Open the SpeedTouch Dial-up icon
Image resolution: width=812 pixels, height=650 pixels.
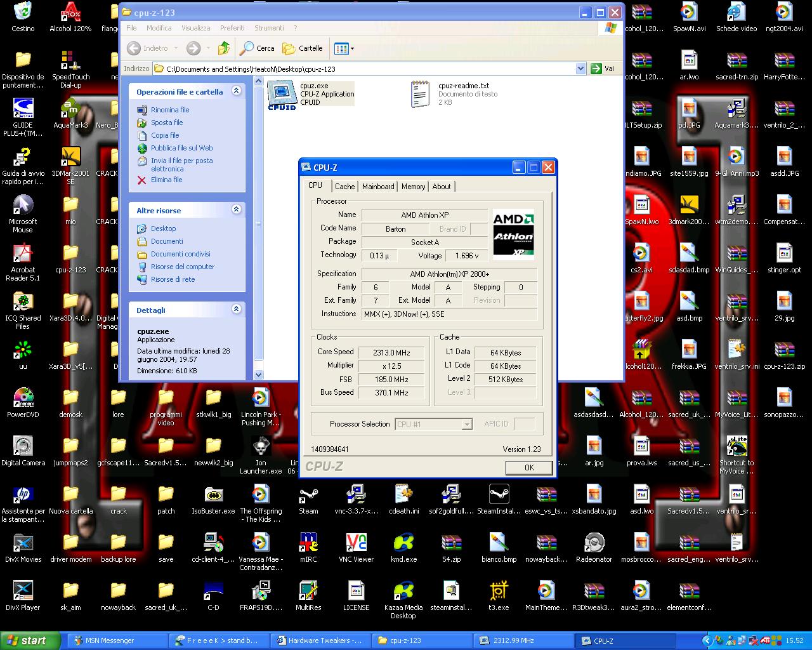(70, 70)
